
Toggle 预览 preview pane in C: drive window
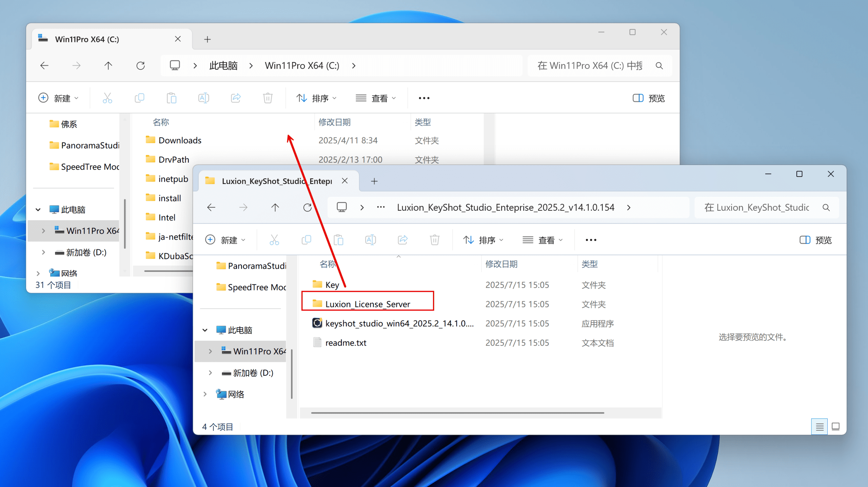click(x=648, y=98)
